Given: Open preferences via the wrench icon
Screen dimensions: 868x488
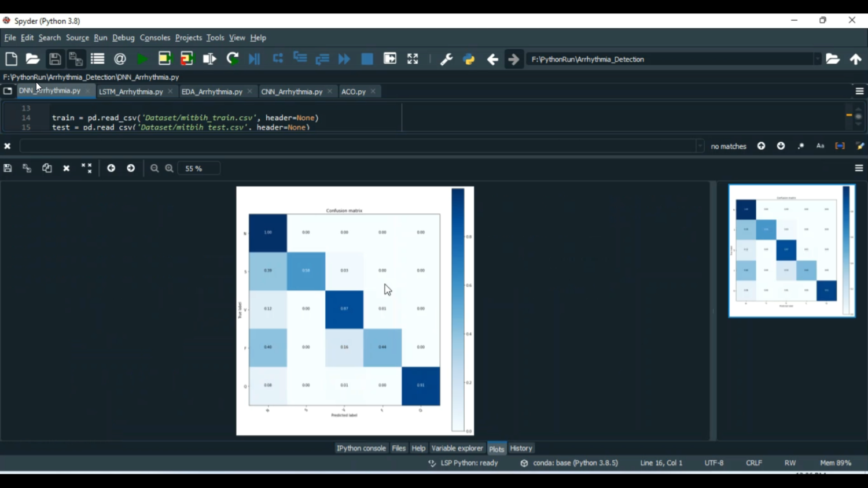Looking at the screenshot, I should [x=446, y=59].
